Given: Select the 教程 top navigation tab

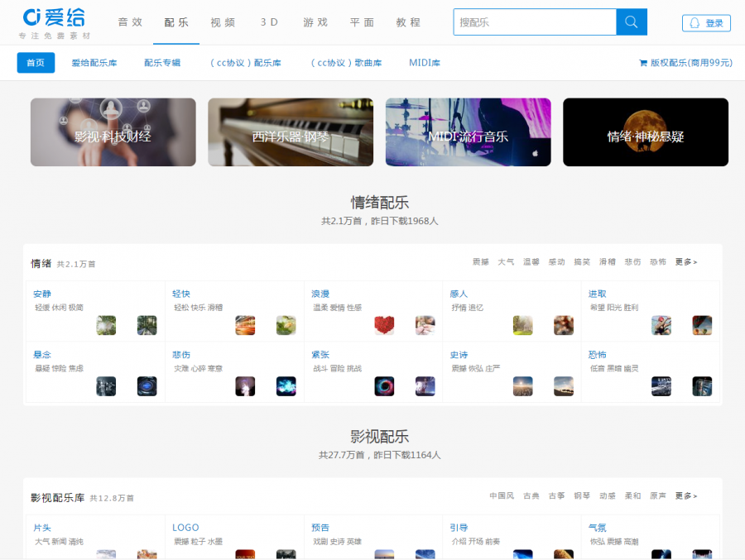Looking at the screenshot, I should pyautogui.click(x=408, y=22).
